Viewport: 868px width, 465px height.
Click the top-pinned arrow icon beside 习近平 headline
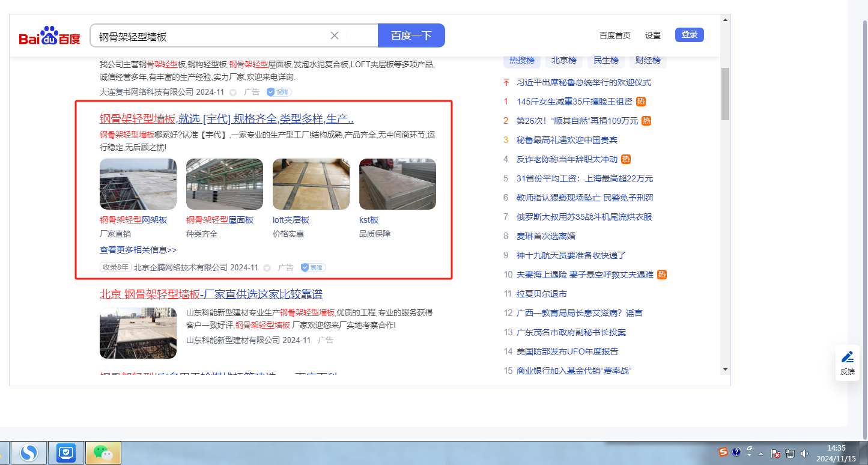tap(506, 82)
